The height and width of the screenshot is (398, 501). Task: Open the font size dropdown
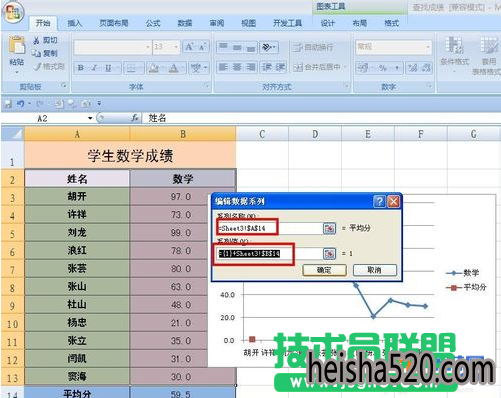(x=176, y=47)
